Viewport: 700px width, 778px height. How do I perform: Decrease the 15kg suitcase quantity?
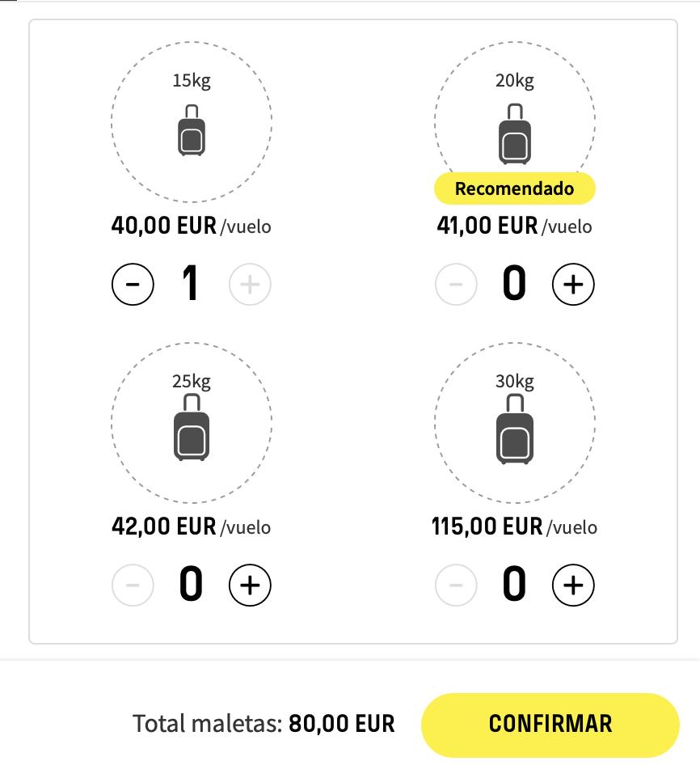point(133,285)
